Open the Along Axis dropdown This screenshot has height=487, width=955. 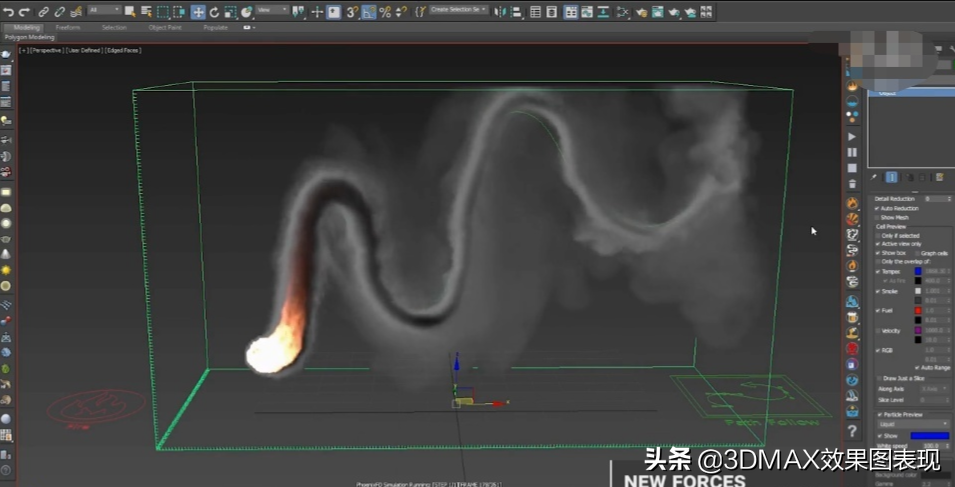coord(936,388)
